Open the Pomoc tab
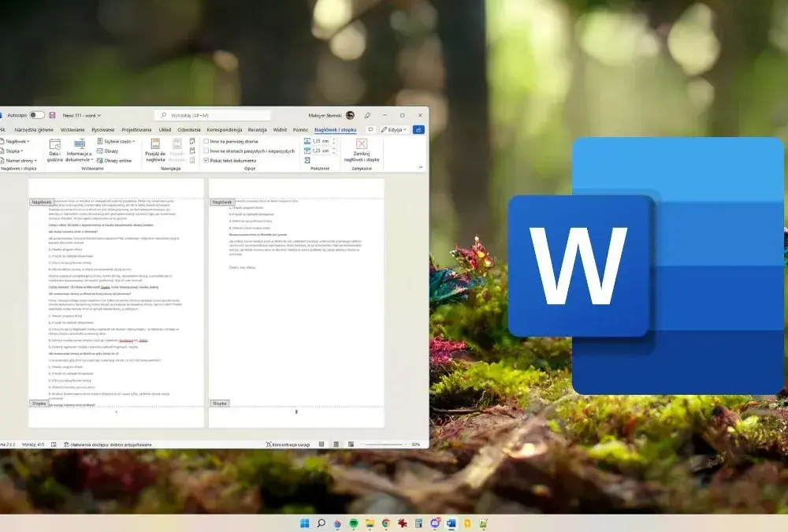This screenshot has width=788, height=532. (300, 130)
